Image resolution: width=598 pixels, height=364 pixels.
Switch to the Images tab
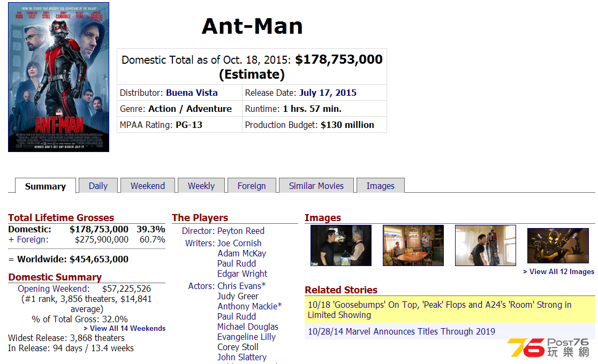point(380,186)
